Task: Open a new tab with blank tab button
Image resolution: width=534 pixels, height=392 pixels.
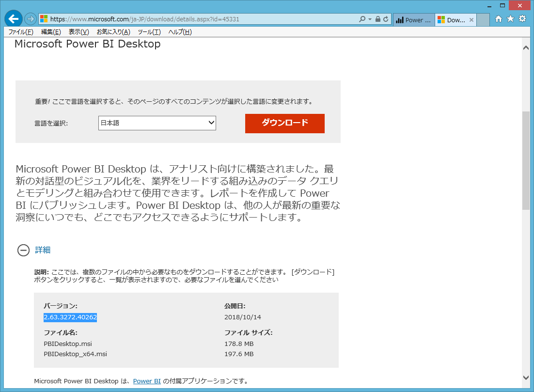Action: coord(483,20)
